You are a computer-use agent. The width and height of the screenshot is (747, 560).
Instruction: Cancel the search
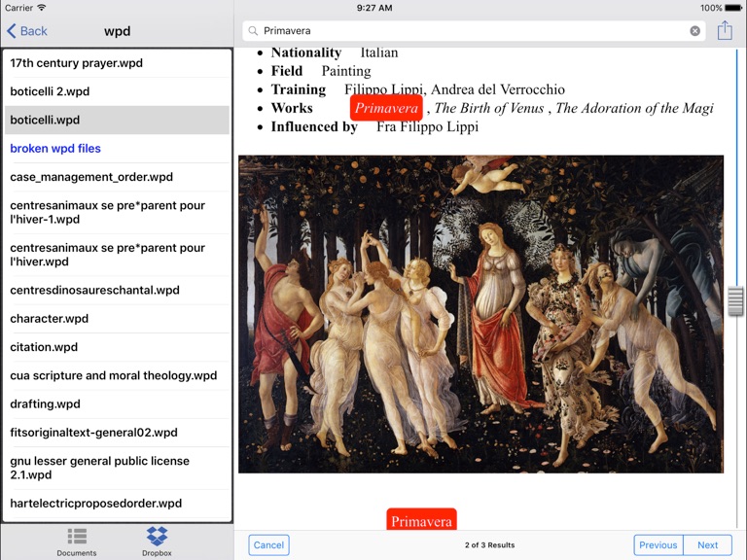268,544
